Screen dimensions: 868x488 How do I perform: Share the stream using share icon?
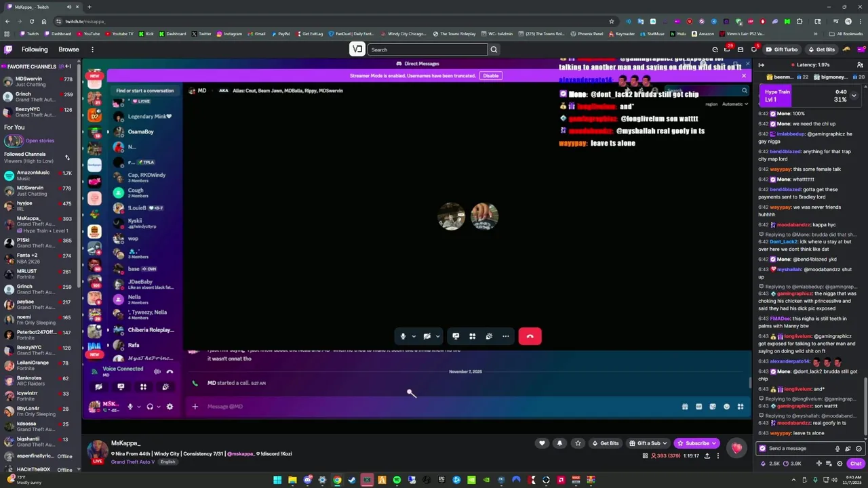(707, 456)
